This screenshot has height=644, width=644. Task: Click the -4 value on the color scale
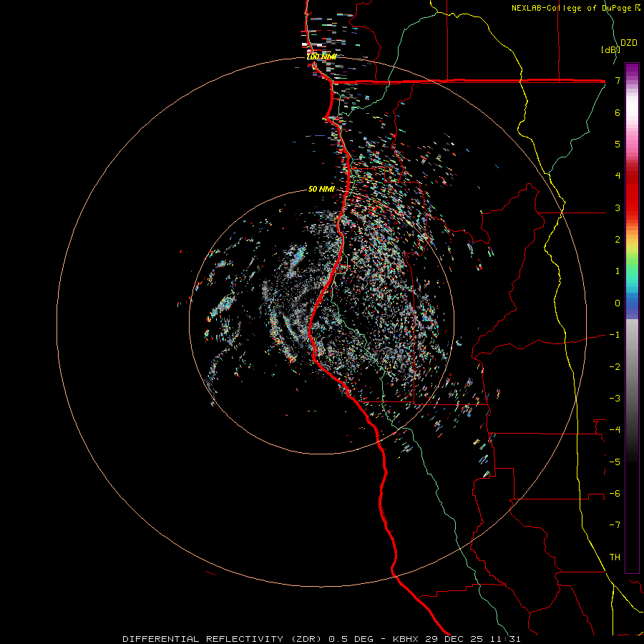coord(615,430)
